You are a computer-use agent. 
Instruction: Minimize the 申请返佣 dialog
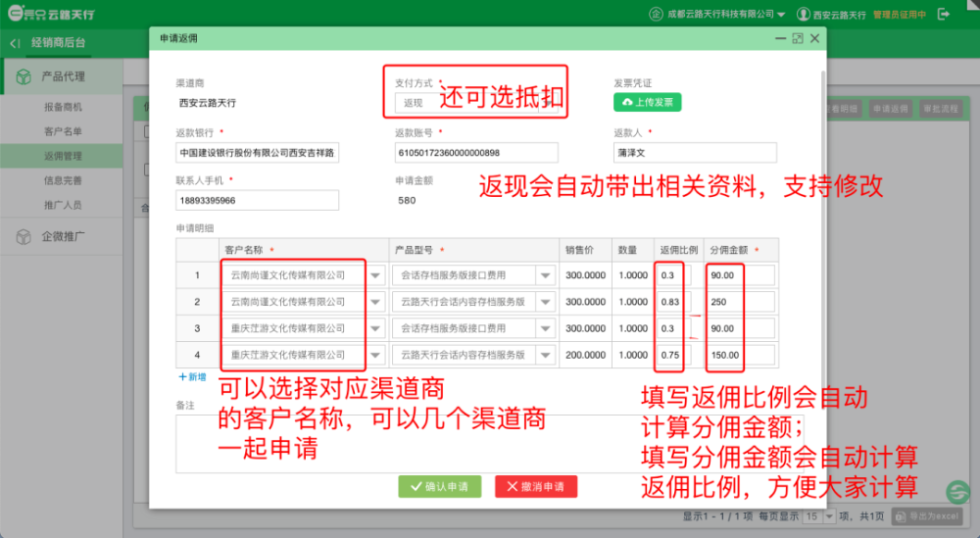(780, 38)
